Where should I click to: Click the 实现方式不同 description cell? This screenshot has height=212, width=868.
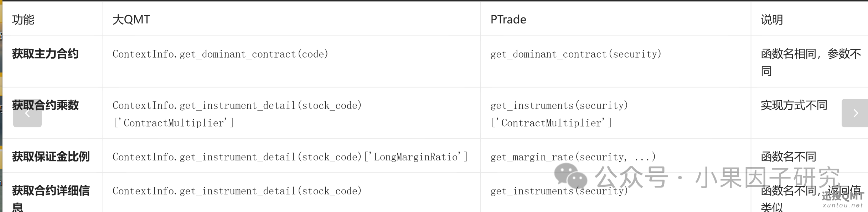[794, 105]
